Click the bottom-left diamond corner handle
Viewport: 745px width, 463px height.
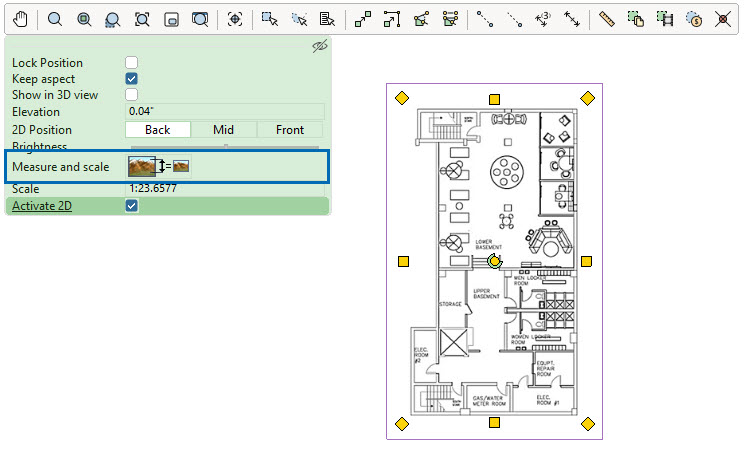tap(402, 424)
